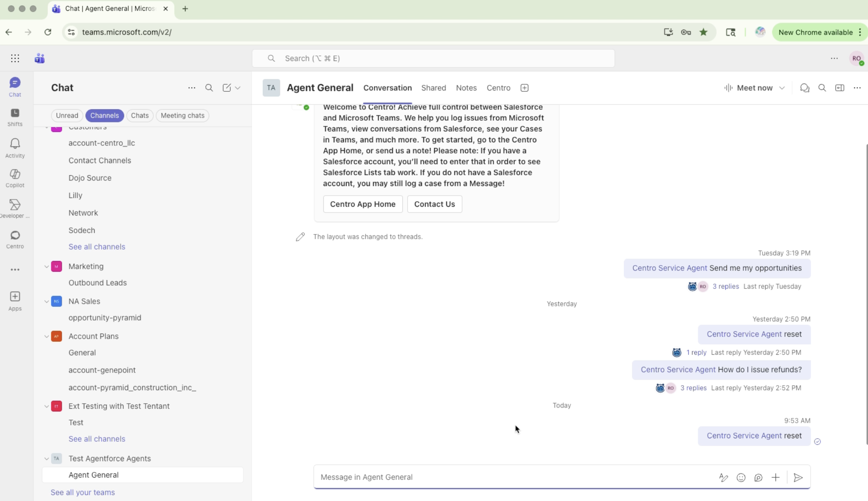Click See all your teams link
This screenshot has width=868, height=501.
[83, 492]
